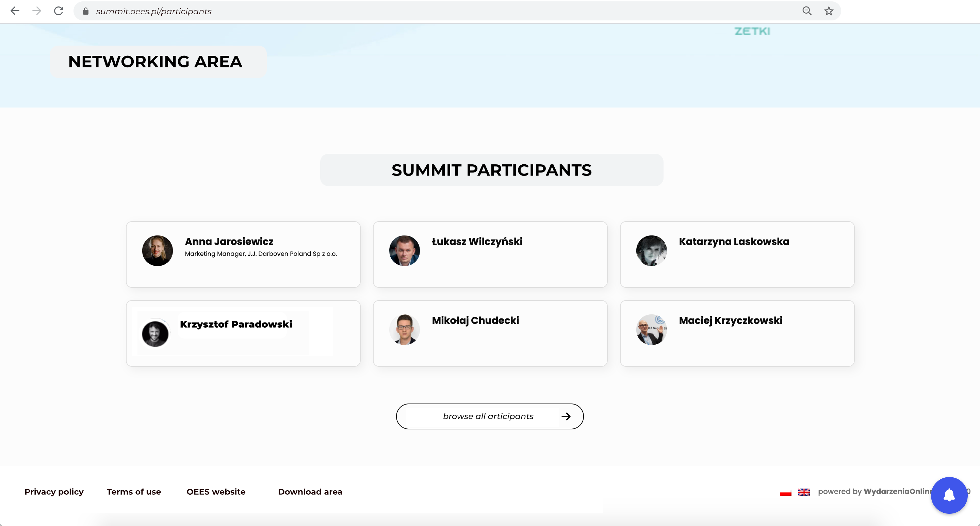Switch language to Polish via flag
Viewport: 980px width, 526px height.
(785, 493)
